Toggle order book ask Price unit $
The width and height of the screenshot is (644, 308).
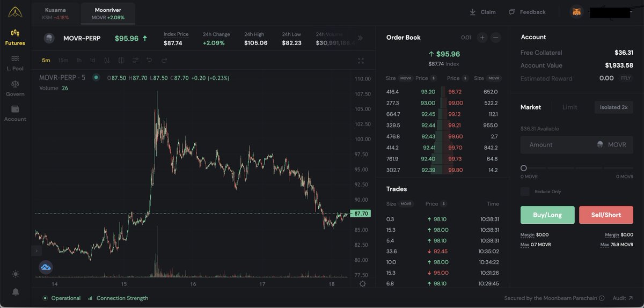[465, 78]
